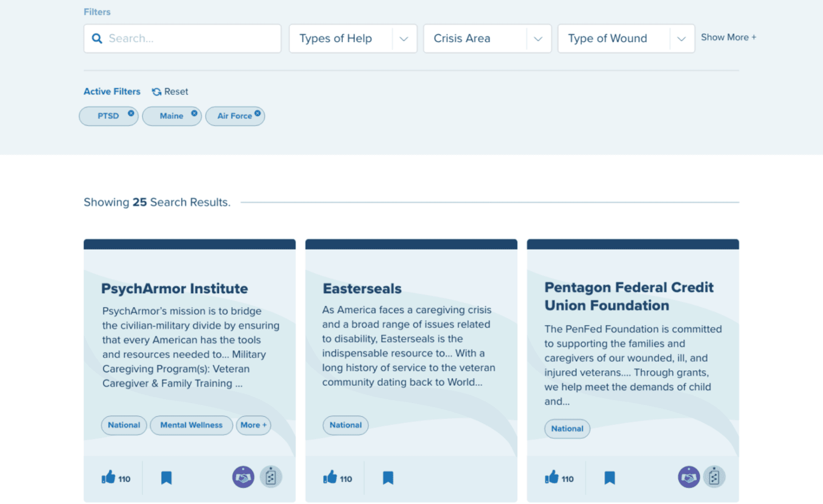Screen dimensions: 823x504
Task: Open the Type of Wound dropdown
Action: [626, 38]
